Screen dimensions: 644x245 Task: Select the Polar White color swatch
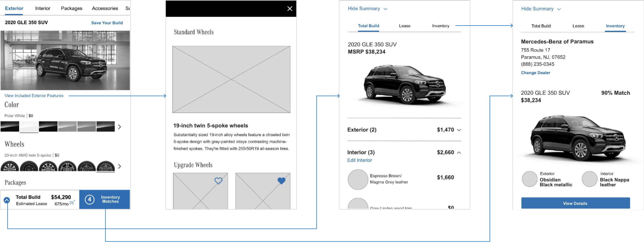point(29,127)
